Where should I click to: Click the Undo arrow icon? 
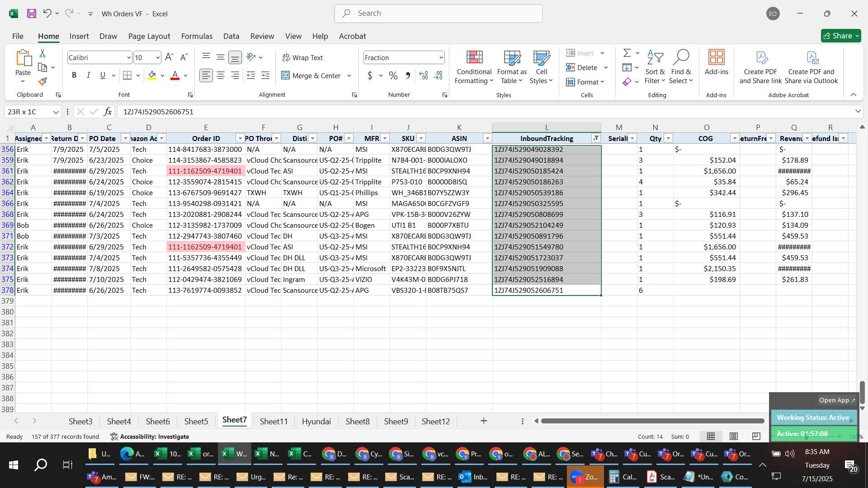click(47, 14)
